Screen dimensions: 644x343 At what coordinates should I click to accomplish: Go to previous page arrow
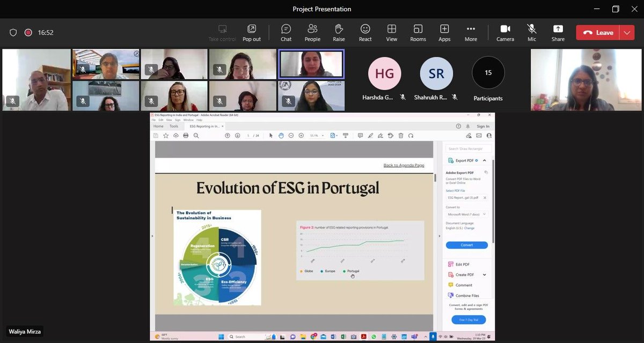(227, 136)
